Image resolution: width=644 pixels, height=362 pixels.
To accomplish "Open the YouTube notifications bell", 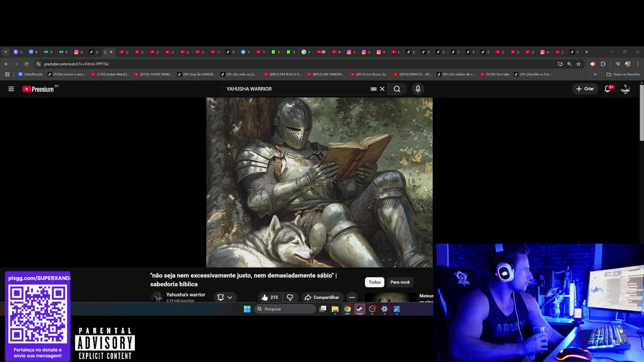I will click(x=608, y=89).
